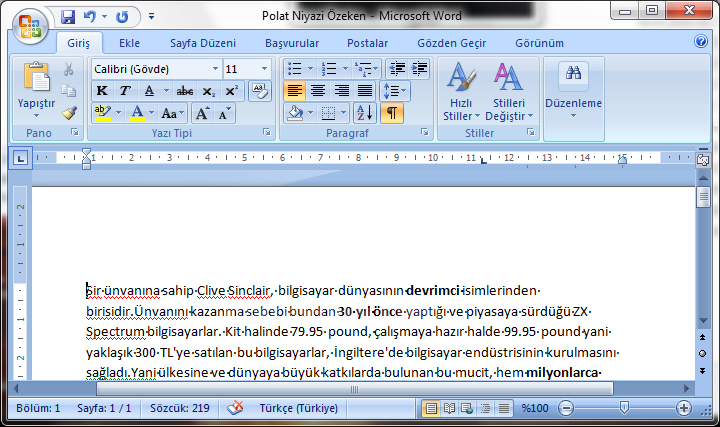Open the font size 11 dropdown
Image resolution: width=720 pixels, height=427 pixels.
(x=264, y=69)
